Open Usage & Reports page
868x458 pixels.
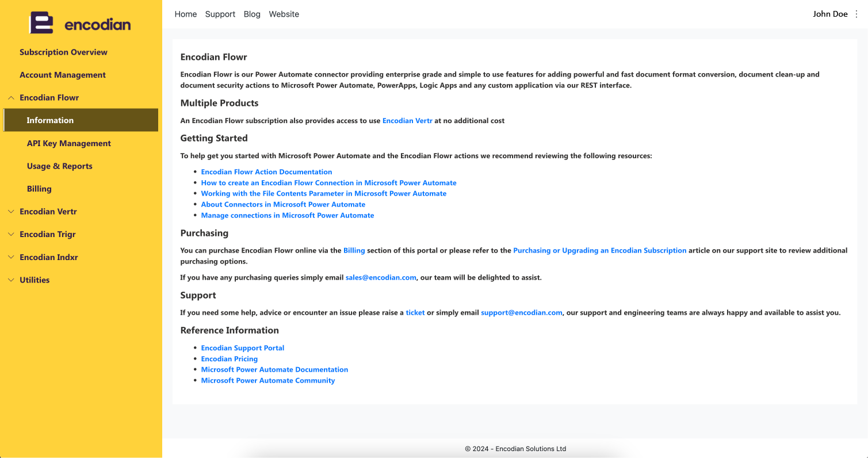coord(59,166)
